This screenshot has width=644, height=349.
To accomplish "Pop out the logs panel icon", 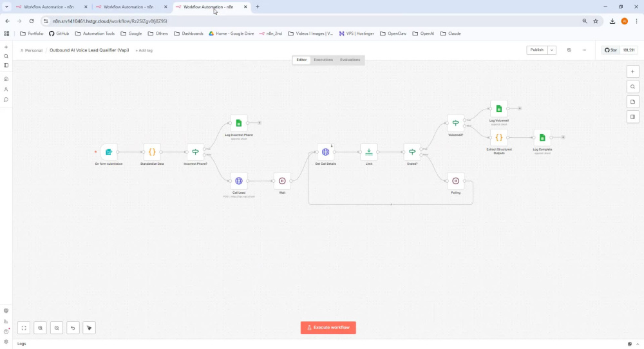I will coord(630,344).
